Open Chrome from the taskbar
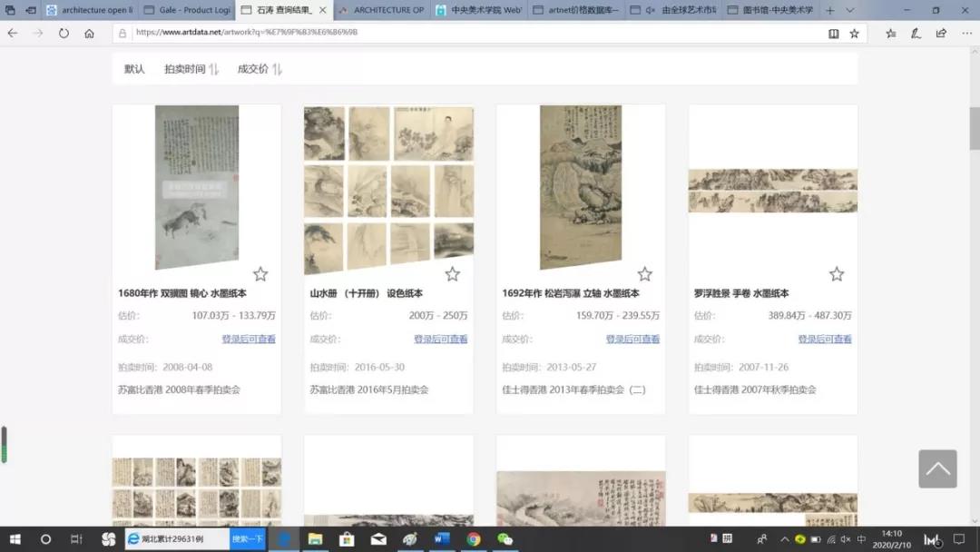This screenshot has width=980, height=552. point(473,539)
